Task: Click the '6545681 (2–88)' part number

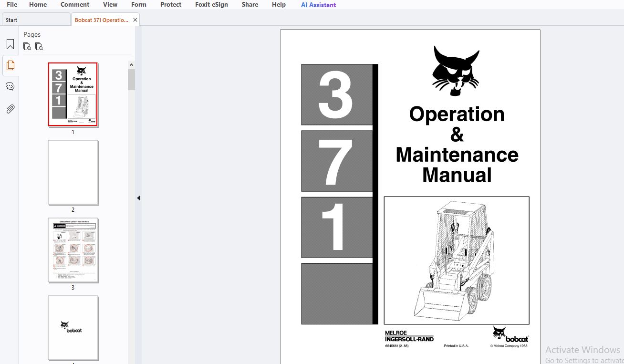Action: (397, 346)
